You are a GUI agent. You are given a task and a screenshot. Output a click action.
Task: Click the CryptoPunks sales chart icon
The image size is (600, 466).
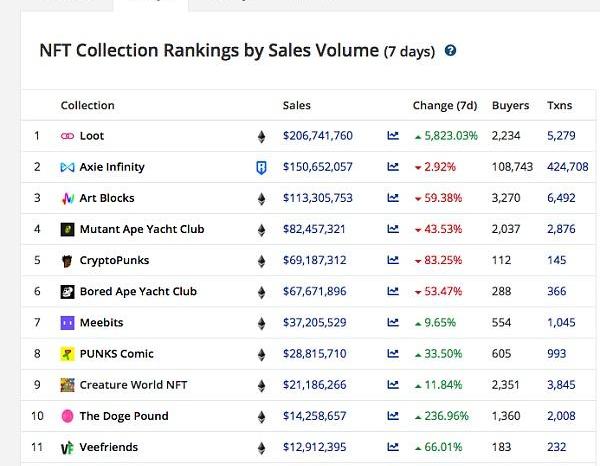393,260
